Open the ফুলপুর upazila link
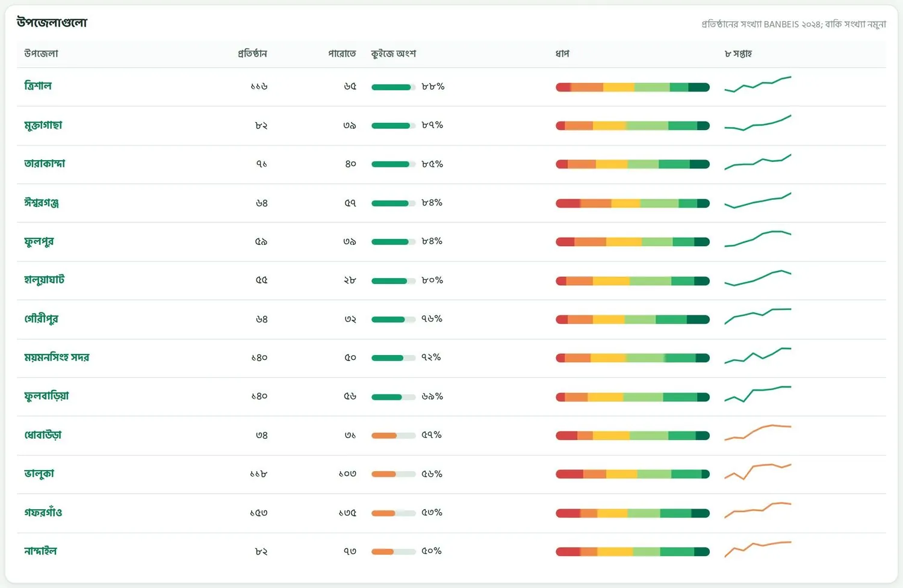Screen dimensions: 903x588 pyautogui.click(x=39, y=241)
